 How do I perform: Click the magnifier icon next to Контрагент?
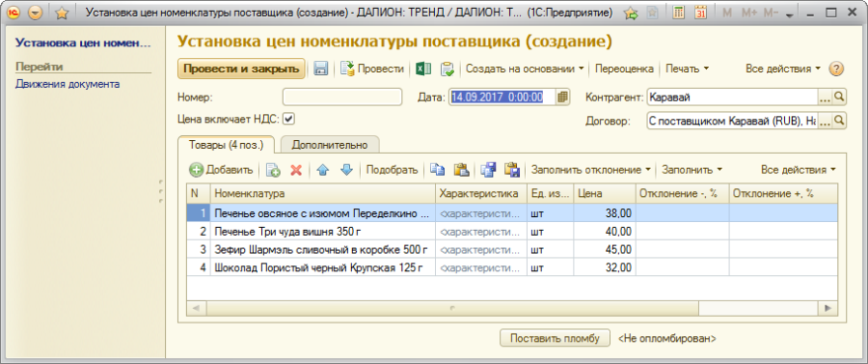click(839, 97)
